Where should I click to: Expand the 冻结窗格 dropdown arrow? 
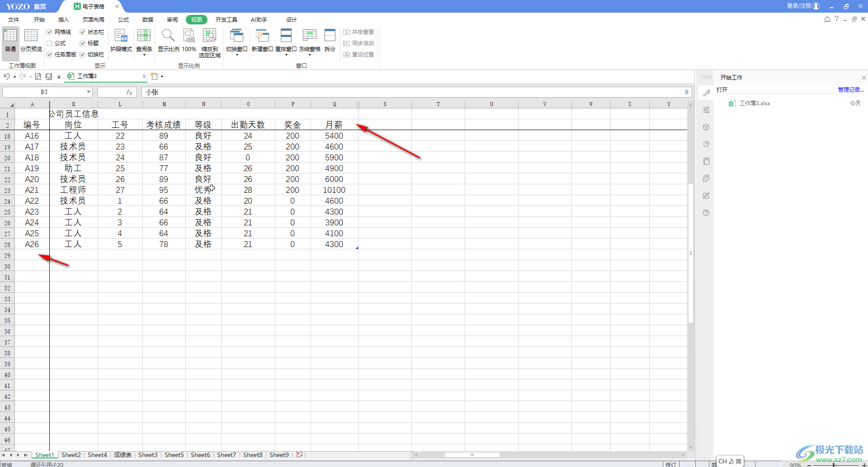pos(310,55)
